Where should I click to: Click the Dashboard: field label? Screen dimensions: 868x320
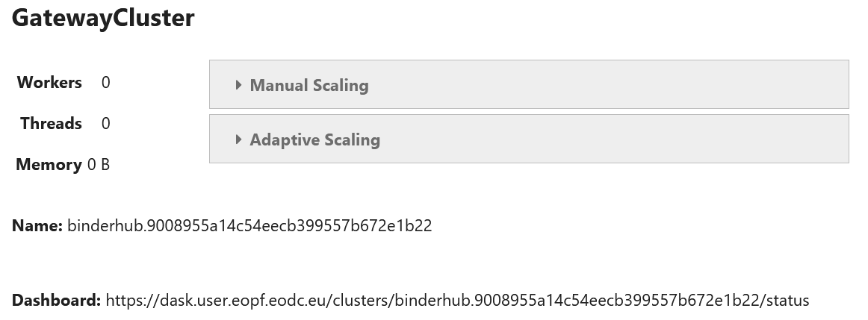click(56, 301)
